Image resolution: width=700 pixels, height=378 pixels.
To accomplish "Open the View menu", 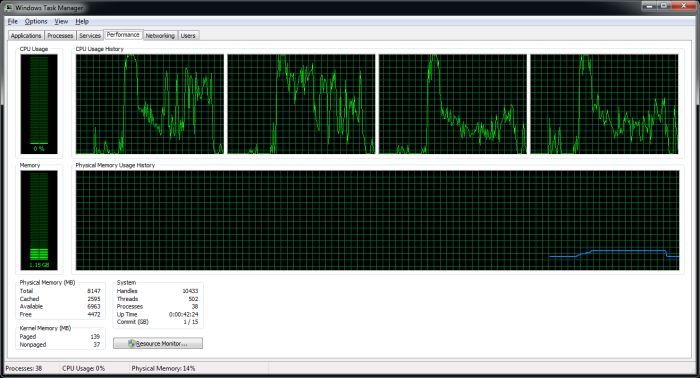I will [x=61, y=21].
